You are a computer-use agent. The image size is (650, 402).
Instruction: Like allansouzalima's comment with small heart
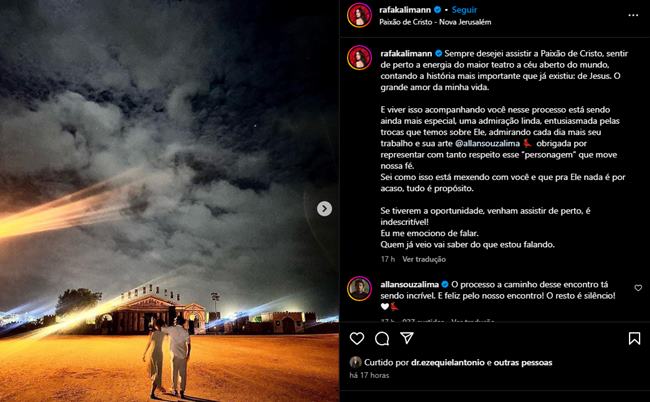click(x=638, y=288)
